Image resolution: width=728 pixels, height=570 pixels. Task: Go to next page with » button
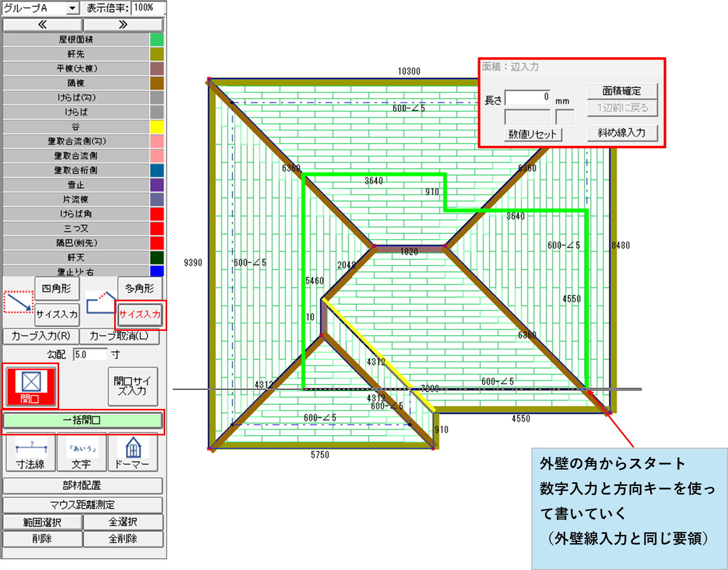pyautogui.click(x=123, y=24)
